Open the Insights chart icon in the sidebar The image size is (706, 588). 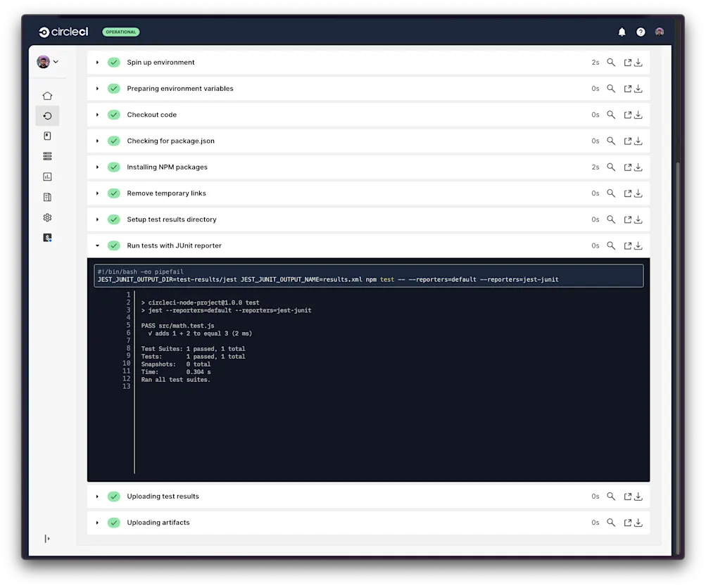(47, 176)
